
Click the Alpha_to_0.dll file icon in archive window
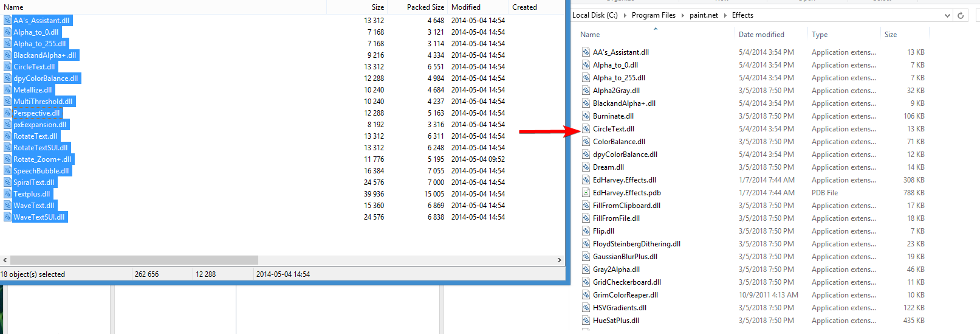click(8, 32)
